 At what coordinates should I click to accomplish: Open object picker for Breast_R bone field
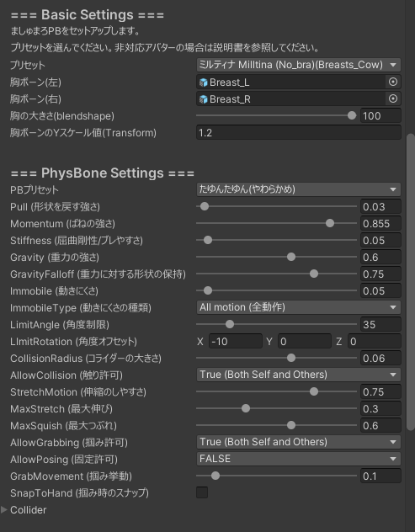coord(393,98)
